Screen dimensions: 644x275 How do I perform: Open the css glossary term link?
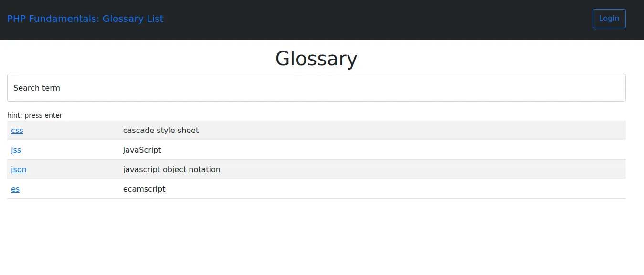pyautogui.click(x=17, y=130)
